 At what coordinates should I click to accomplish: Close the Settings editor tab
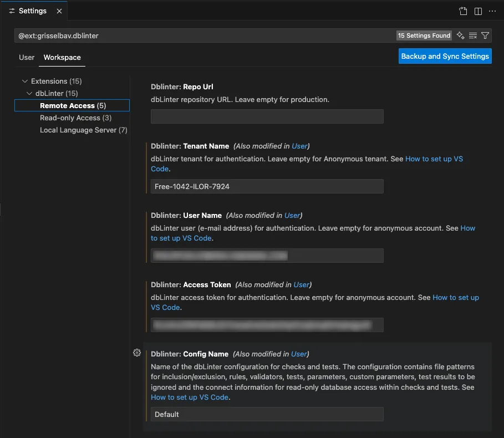pos(59,11)
